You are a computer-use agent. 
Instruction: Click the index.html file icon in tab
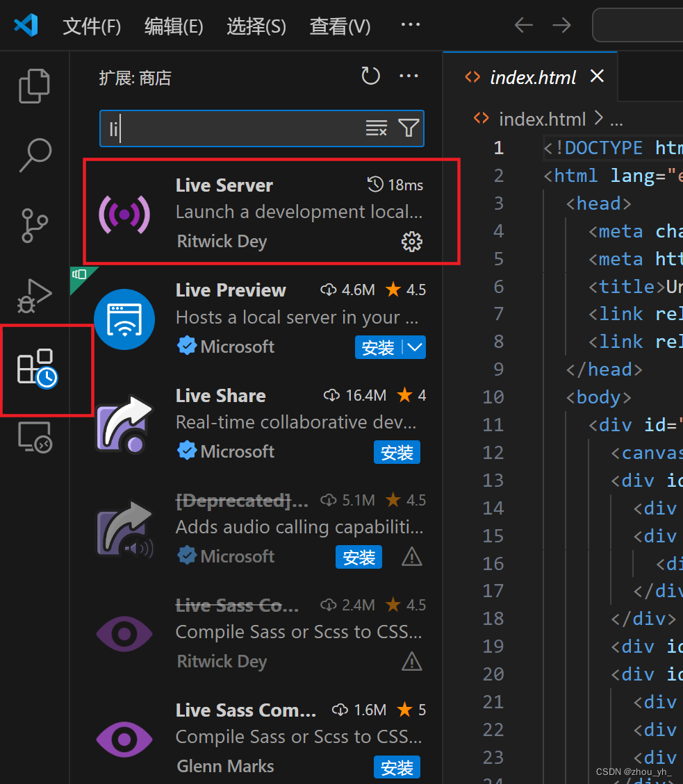[x=472, y=77]
